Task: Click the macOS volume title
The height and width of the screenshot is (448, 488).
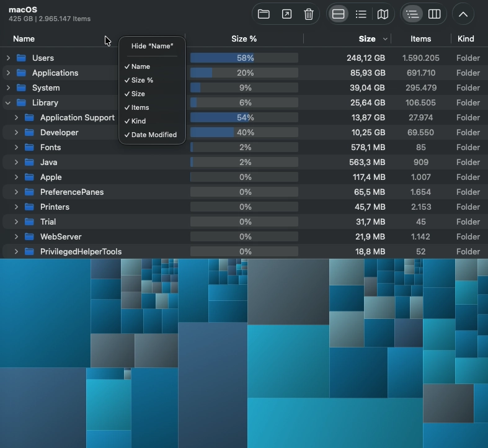Action: [x=23, y=10]
